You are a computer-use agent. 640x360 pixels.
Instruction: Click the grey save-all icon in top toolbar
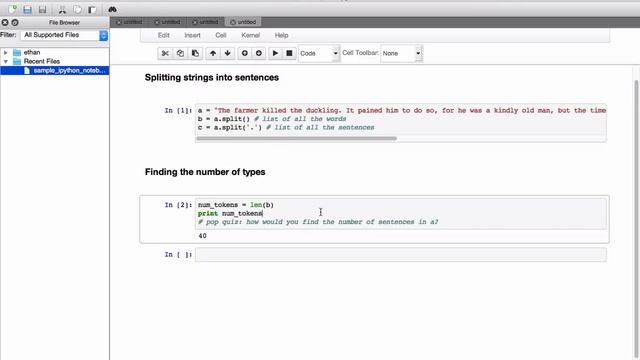click(42, 9)
